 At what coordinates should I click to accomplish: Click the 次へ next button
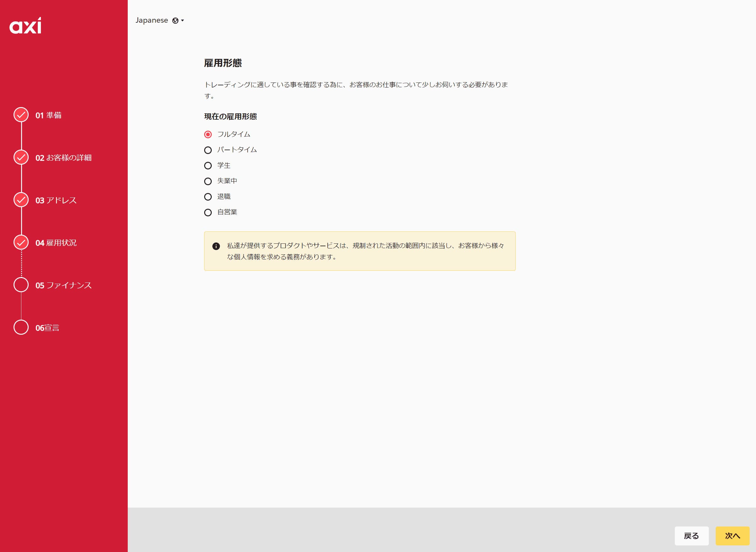tap(732, 536)
